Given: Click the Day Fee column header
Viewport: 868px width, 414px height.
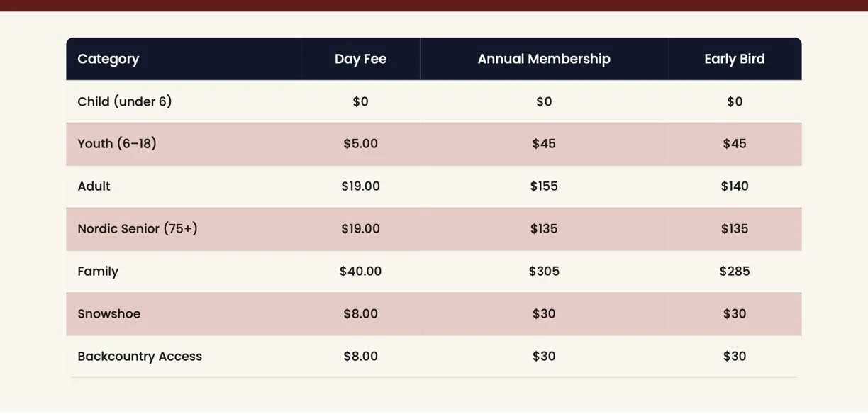Looking at the screenshot, I should tap(360, 59).
